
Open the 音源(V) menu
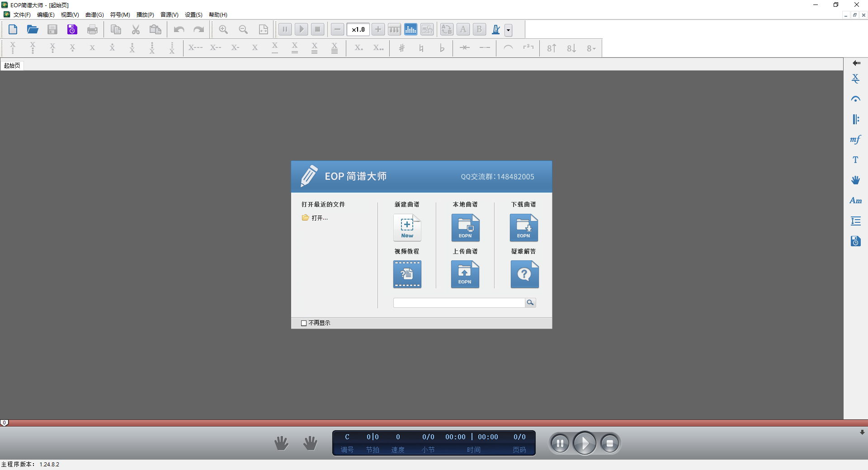point(169,15)
